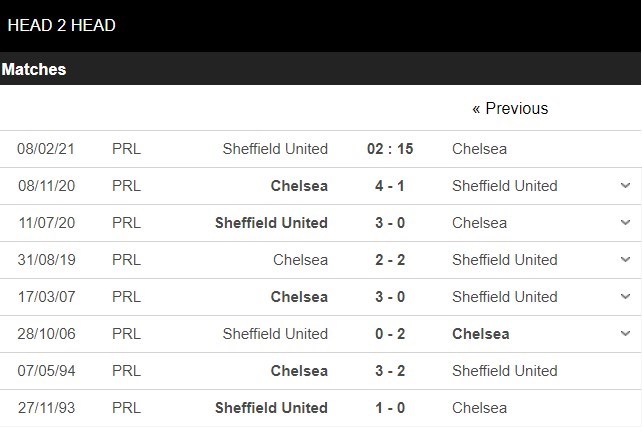This screenshot has height=435, width=642.
Task: Open the 3 - 2 score from 07/05/94
Action: (x=389, y=371)
